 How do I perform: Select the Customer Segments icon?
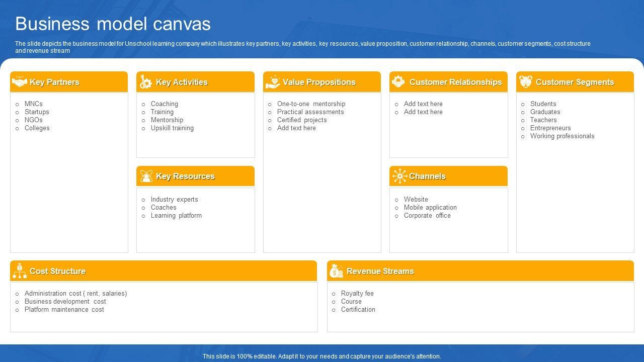point(525,82)
